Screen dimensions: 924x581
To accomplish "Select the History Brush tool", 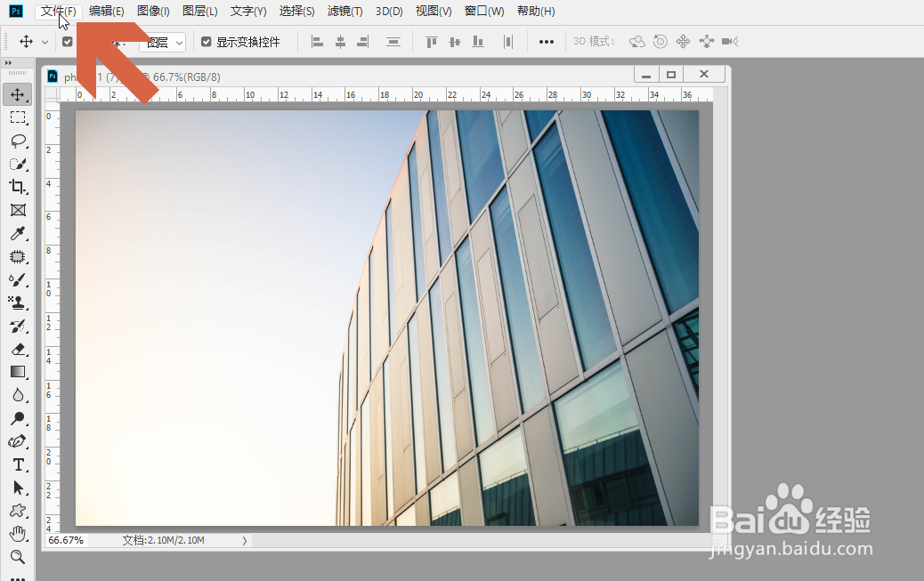I will click(x=18, y=326).
